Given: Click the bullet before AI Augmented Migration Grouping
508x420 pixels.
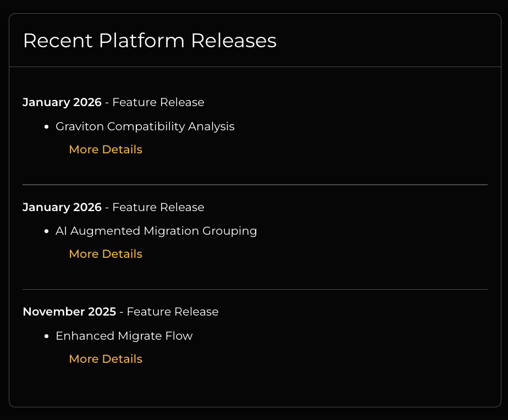Looking at the screenshot, I should 47,231.
